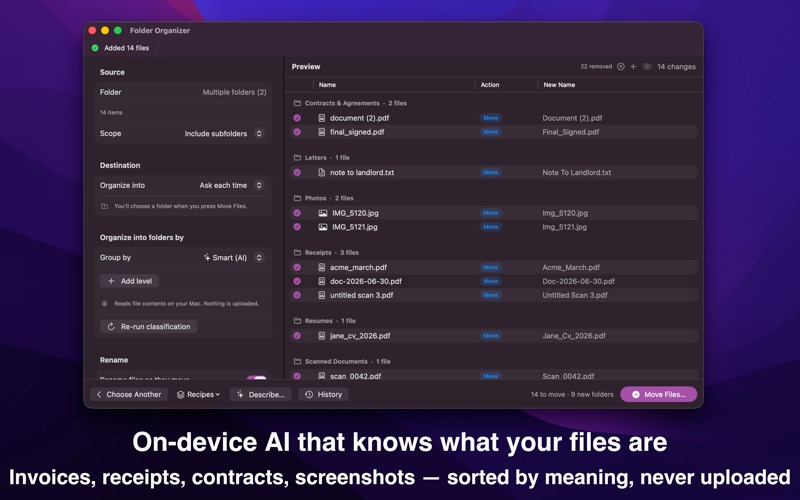Click the Photos folder icon
This screenshot has height=500, width=800.
point(297,198)
